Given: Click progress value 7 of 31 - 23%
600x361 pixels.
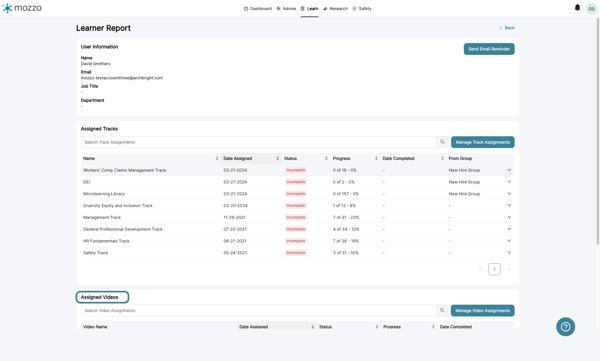Looking at the screenshot, I should pos(346,217).
